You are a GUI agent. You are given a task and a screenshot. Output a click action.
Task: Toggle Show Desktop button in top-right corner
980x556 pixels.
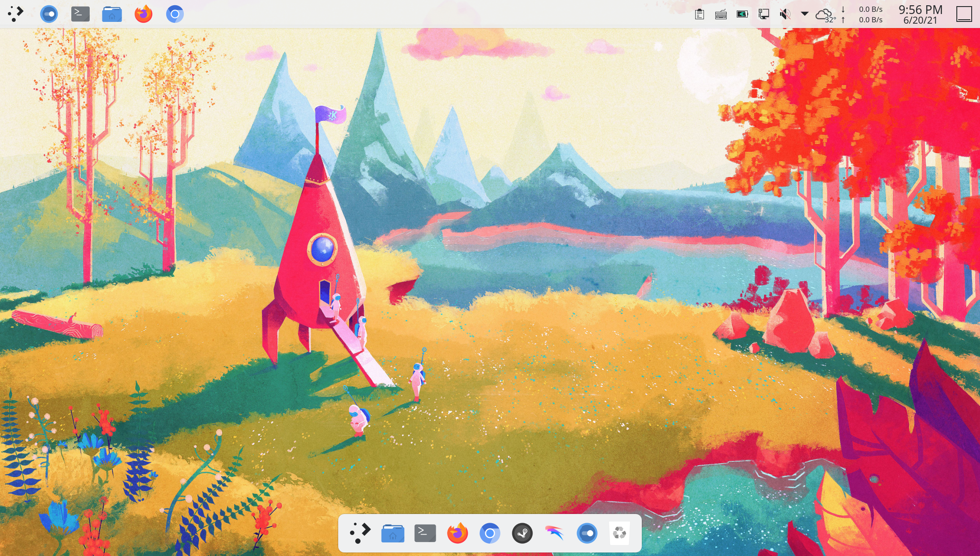tap(964, 14)
